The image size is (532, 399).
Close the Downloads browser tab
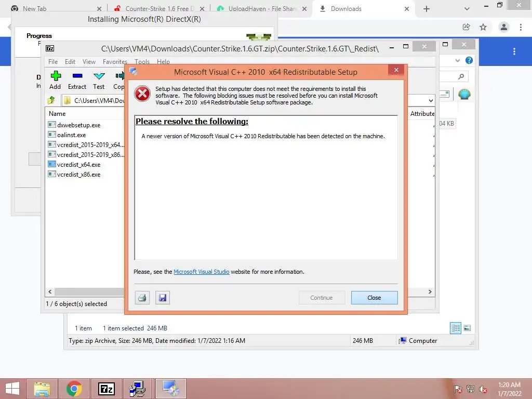406,9
